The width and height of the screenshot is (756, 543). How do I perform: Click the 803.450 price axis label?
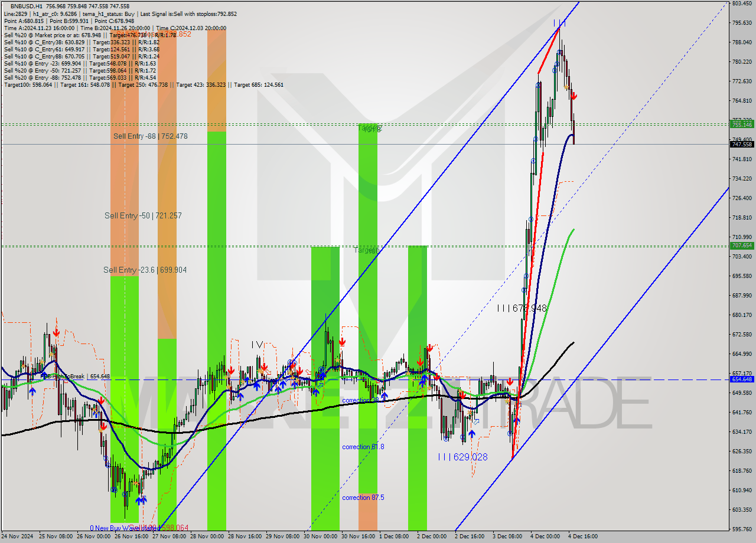point(742,3)
